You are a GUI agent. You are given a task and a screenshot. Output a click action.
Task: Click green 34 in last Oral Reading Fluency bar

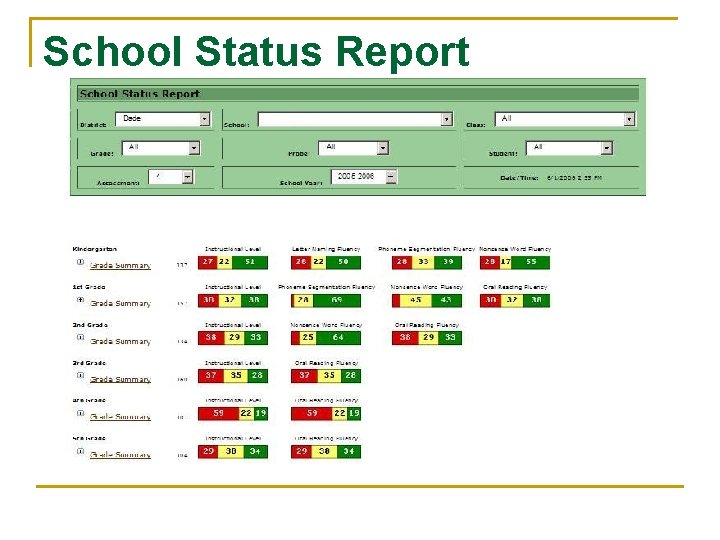(349, 452)
